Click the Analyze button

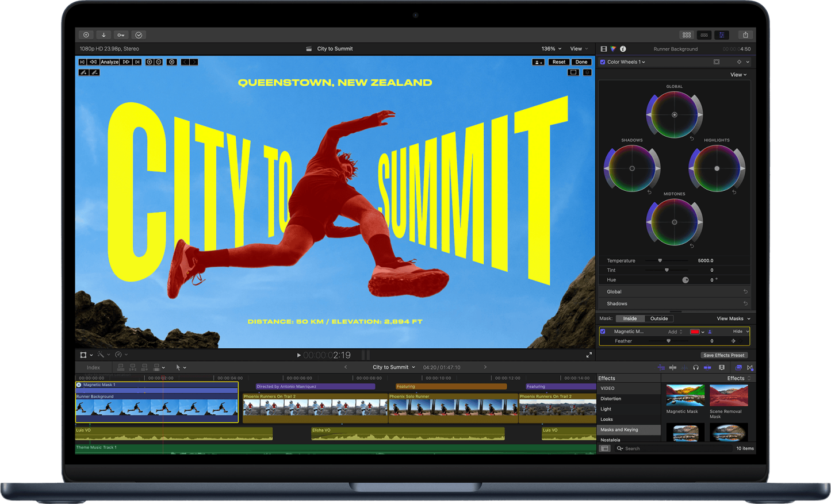[109, 62]
